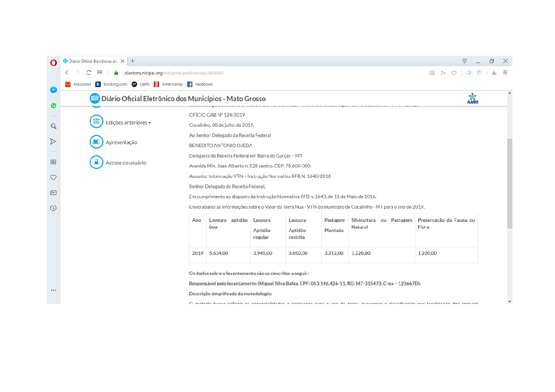Open WhatsApp in Opera sidebar
The height and width of the screenshot is (392, 555).
[x=53, y=106]
